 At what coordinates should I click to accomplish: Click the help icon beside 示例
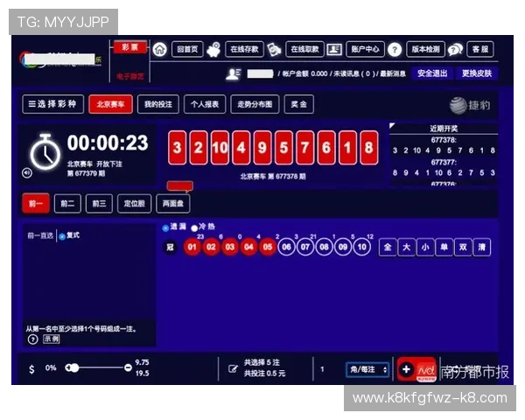click(x=32, y=339)
